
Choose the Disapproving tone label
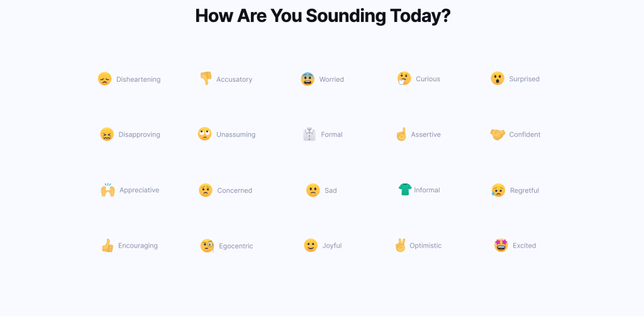click(139, 134)
